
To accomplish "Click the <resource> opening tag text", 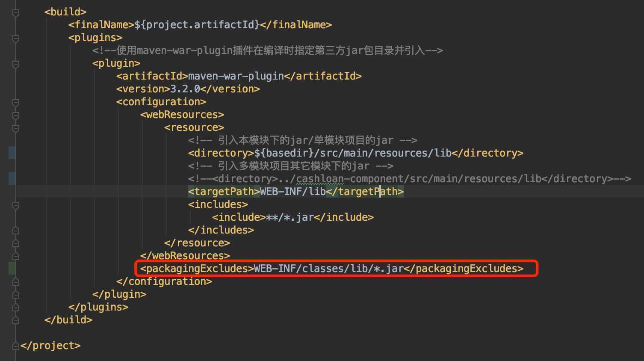I will click(x=194, y=127).
